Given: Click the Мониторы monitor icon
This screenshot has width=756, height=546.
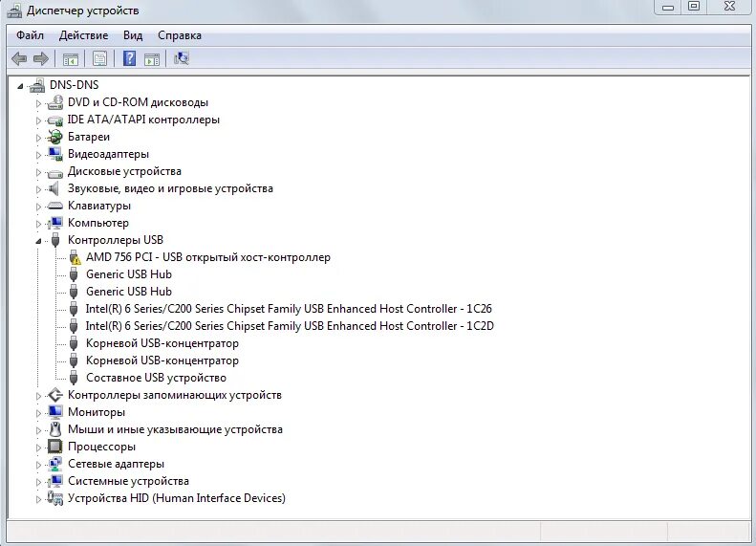Looking at the screenshot, I should coord(55,412).
